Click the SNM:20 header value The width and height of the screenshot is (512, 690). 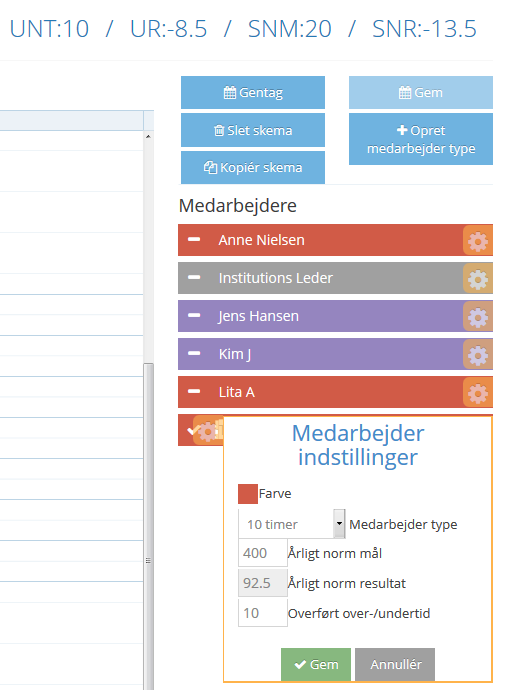pyautogui.click(x=289, y=29)
